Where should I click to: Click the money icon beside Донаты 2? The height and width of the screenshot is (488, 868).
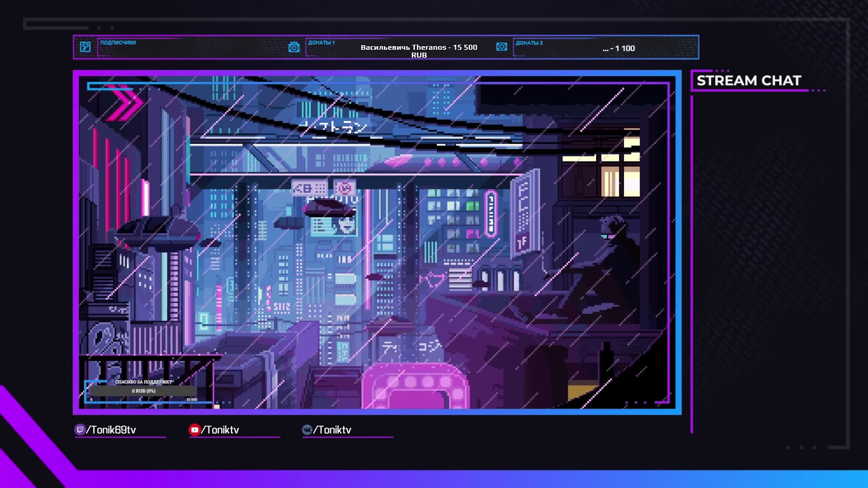coord(501,47)
